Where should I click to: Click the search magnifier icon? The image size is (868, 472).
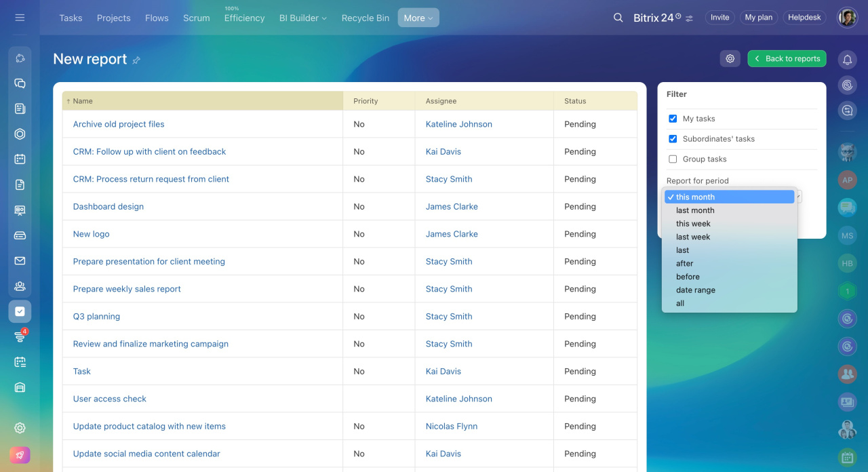(x=618, y=18)
